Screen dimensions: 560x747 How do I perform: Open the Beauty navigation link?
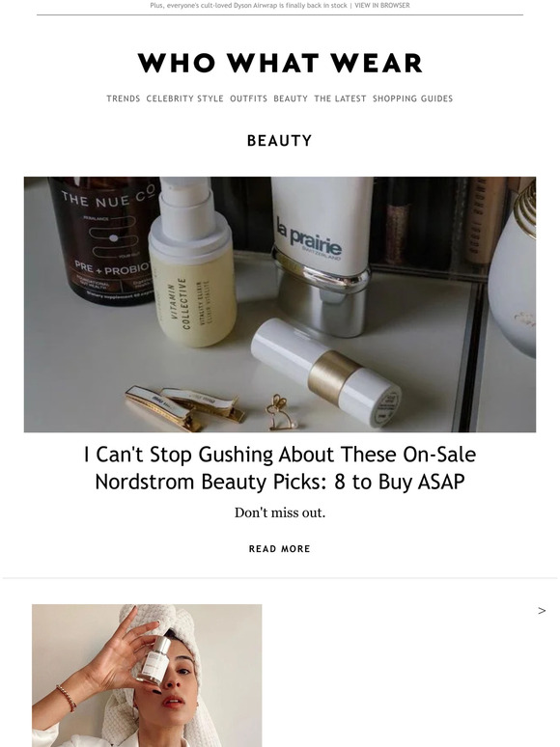tap(291, 98)
